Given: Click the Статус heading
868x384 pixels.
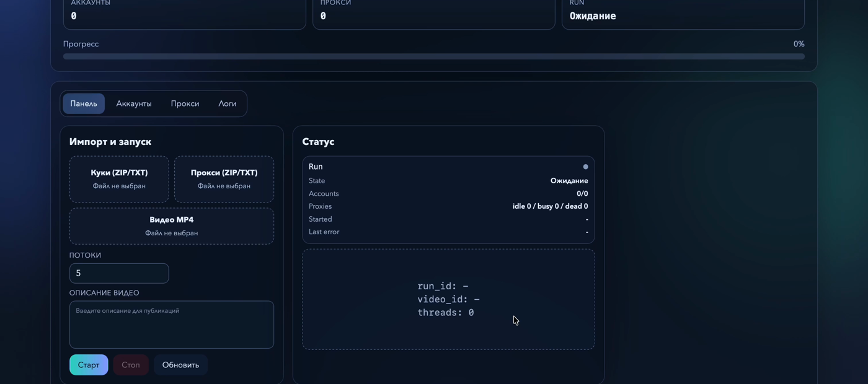Looking at the screenshot, I should 318,142.
